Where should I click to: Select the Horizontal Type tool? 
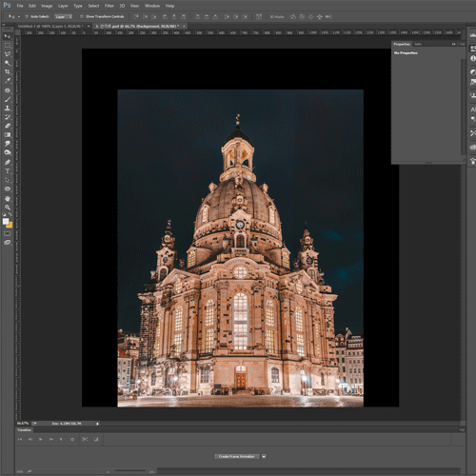coord(8,171)
